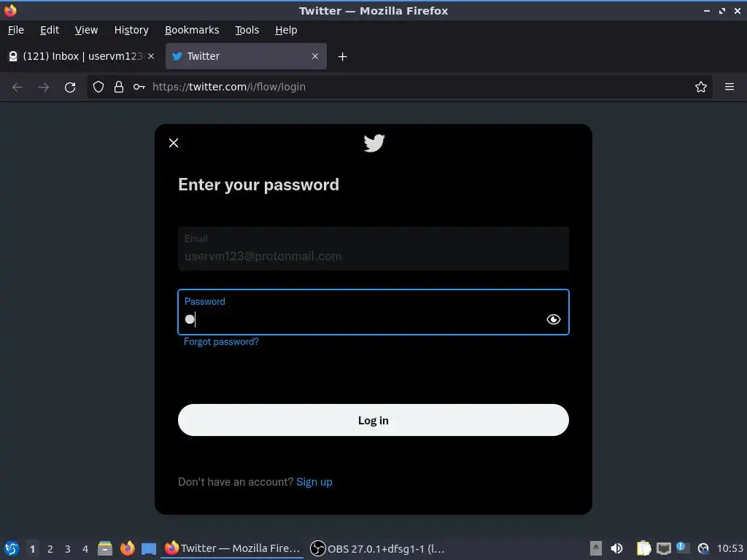Open the View menu
The image size is (747, 560).
pos(86,30)
